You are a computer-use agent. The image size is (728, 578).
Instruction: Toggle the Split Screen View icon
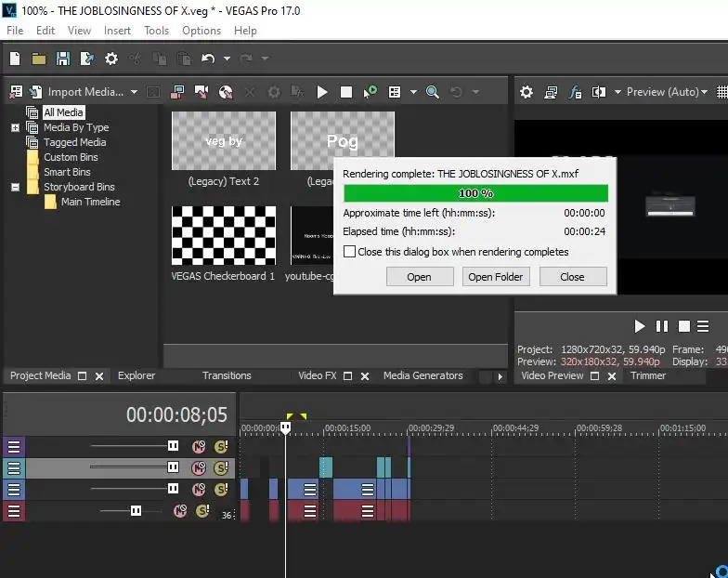point(598,92)
